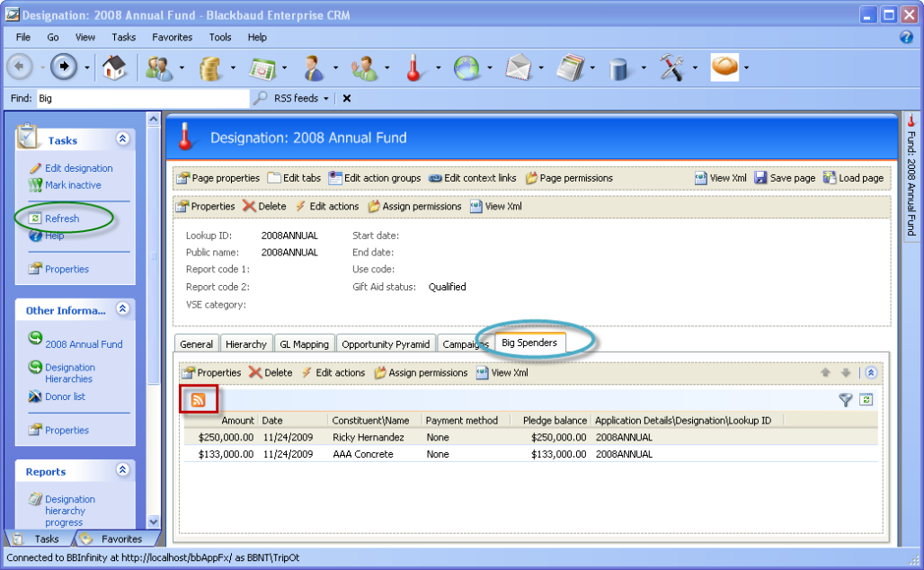Open the Constituents people icon in toolbar
Image resolution: width=924 pixels, height=570 pixels.
[159, 68]
